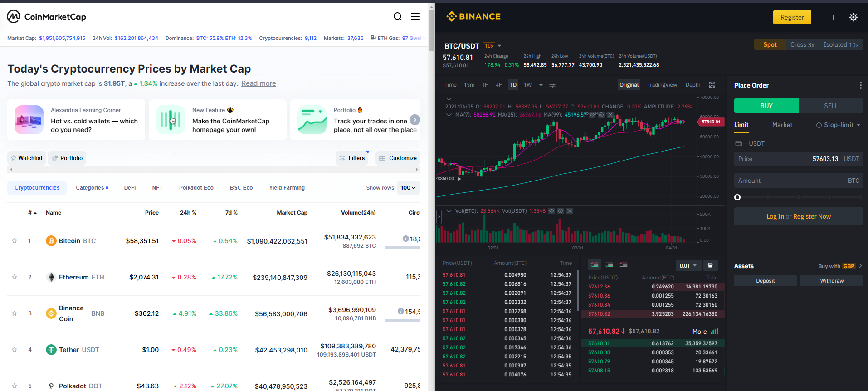Click the next arrow on promo cards
This screenshot has width=868, height=391.
click(415, 120)
